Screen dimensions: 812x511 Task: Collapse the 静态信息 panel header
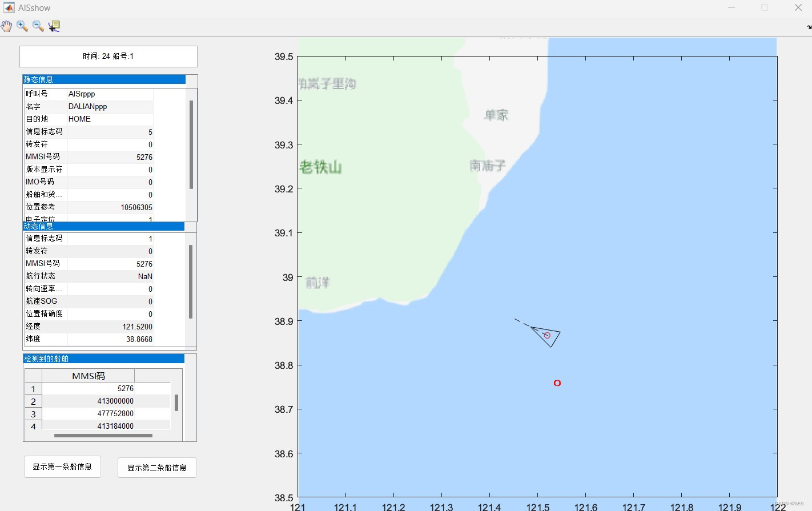tap(38, 79)
